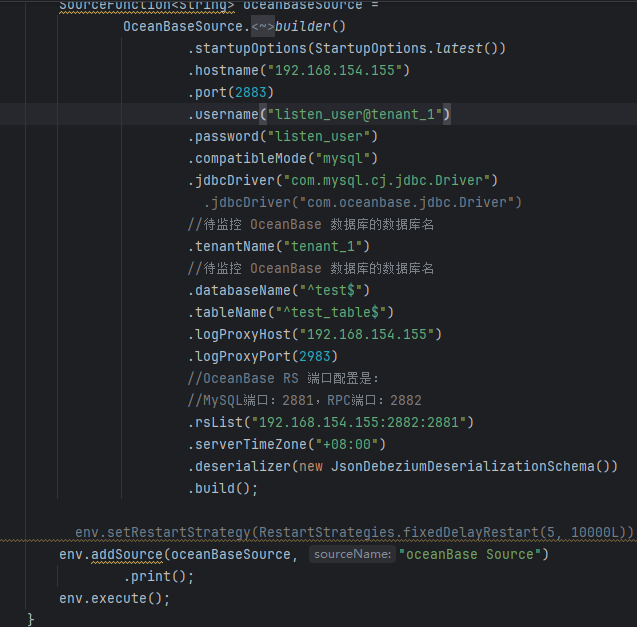637x627 pixels.
Task: Click the sourceName: parameter hint
Action: point(352,554)
